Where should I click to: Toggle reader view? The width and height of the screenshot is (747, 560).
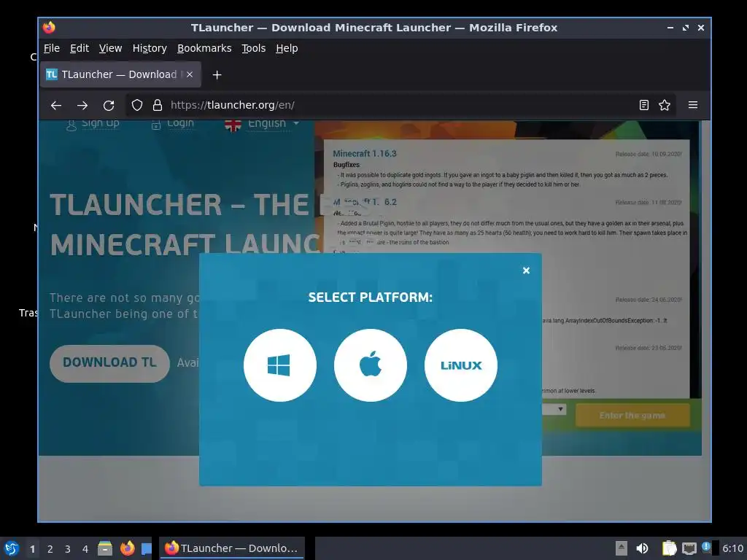(643, 105)
